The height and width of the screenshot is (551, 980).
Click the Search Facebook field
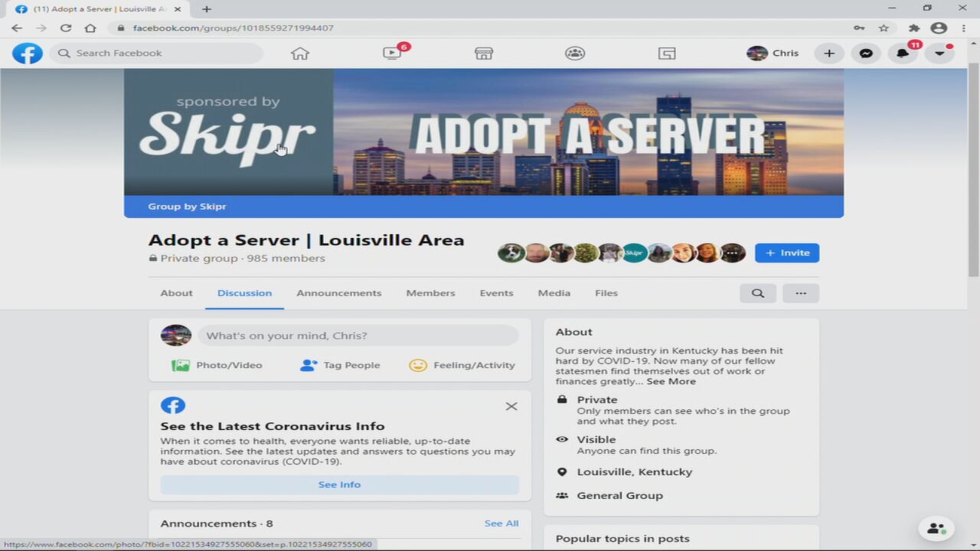click(156, 53)
